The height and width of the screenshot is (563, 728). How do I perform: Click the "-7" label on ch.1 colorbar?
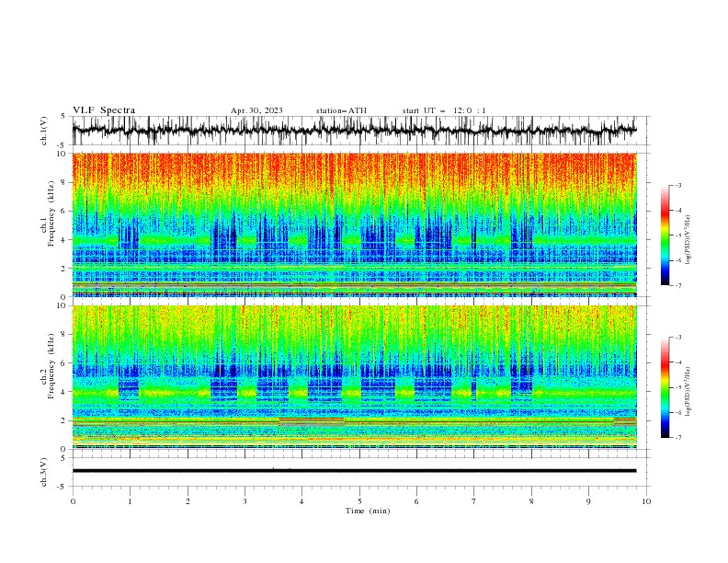point(678,285)
